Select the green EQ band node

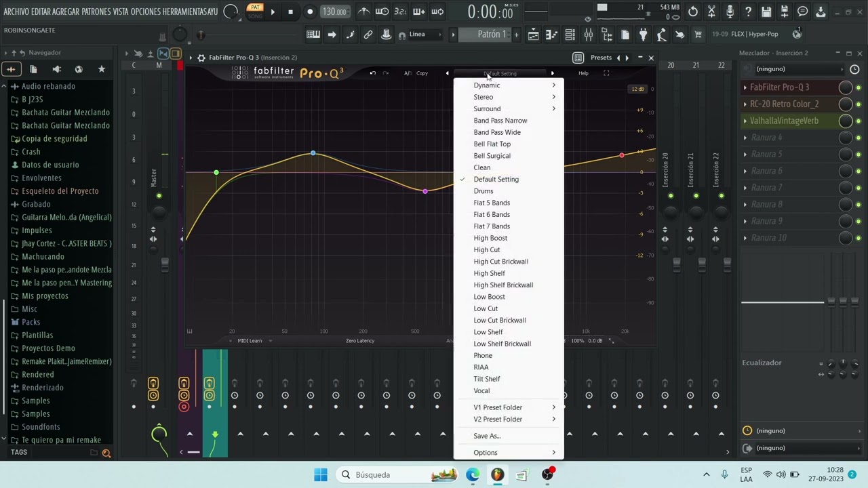point(216,173)
